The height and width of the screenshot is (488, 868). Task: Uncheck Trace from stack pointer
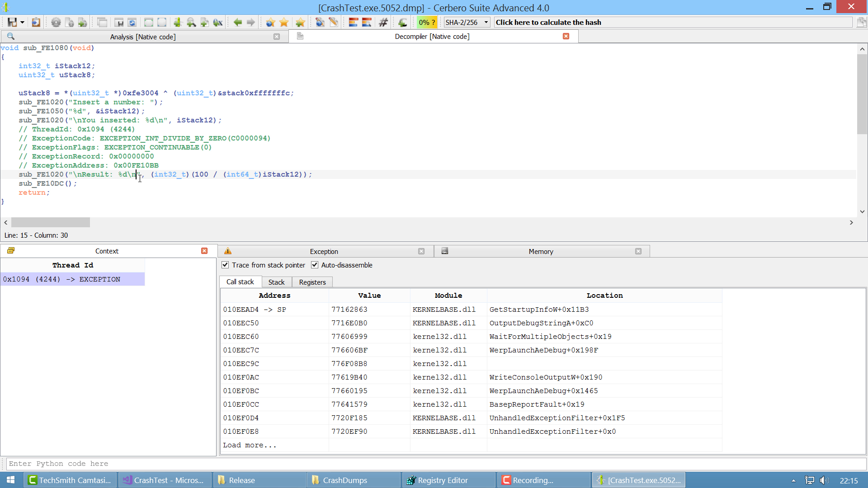click(x=225, y=265)
